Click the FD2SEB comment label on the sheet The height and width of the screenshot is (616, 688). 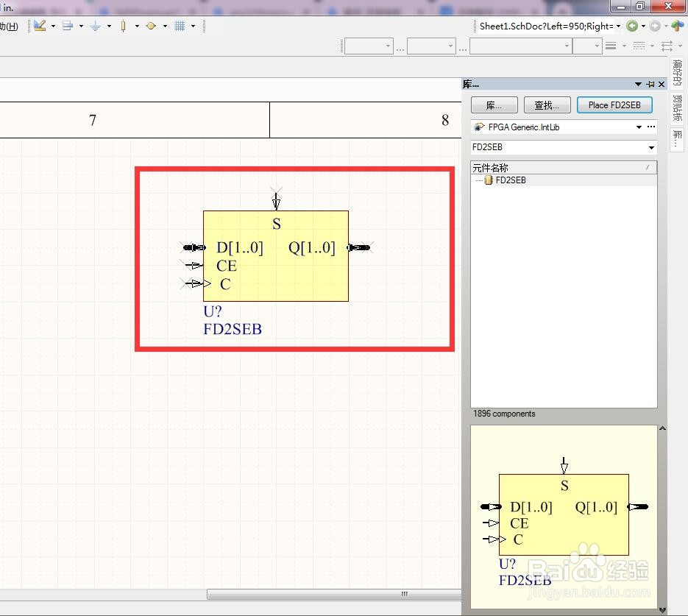pyautogui.click(x=233, y=329)
